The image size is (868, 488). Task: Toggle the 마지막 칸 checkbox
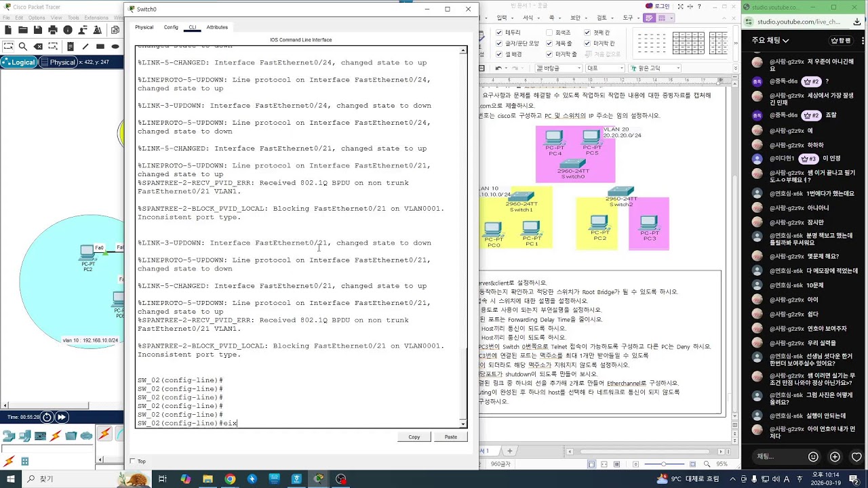click(587, 43)
